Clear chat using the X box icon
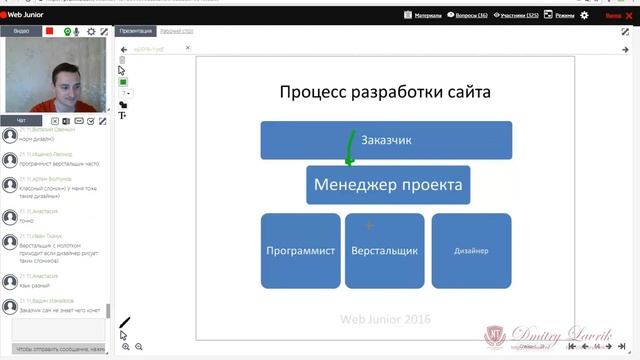This screenshot has height=360, width=640. click(x=55, y=121)
